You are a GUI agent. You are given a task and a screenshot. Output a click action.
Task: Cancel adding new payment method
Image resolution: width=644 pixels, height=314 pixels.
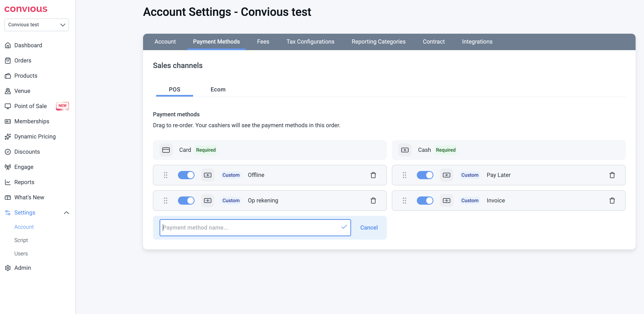[x=369, y=228]
